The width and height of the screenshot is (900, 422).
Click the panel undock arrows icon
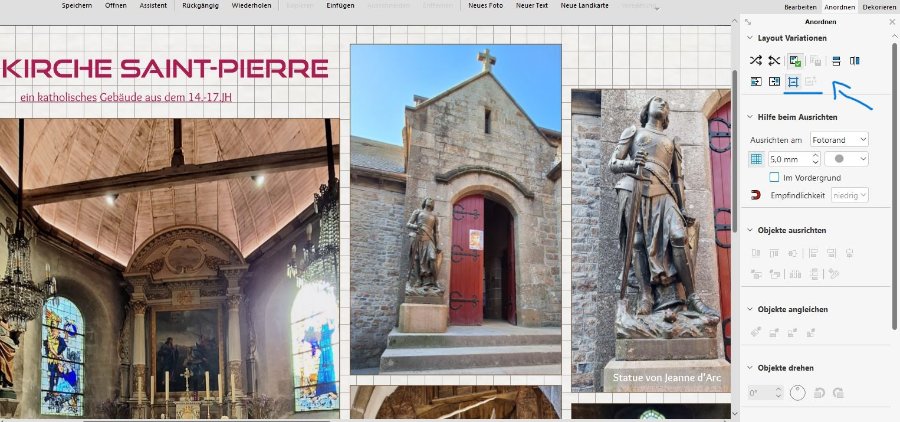748,22
